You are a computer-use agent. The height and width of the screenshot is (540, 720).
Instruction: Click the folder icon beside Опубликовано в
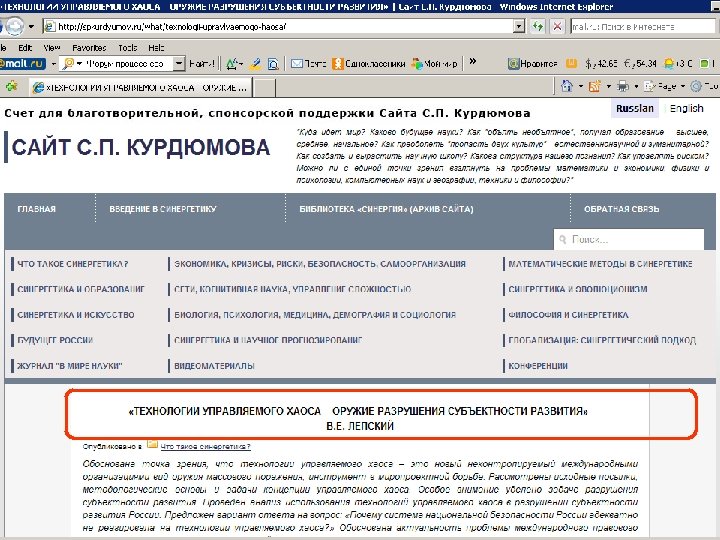(x=152, y=444)
